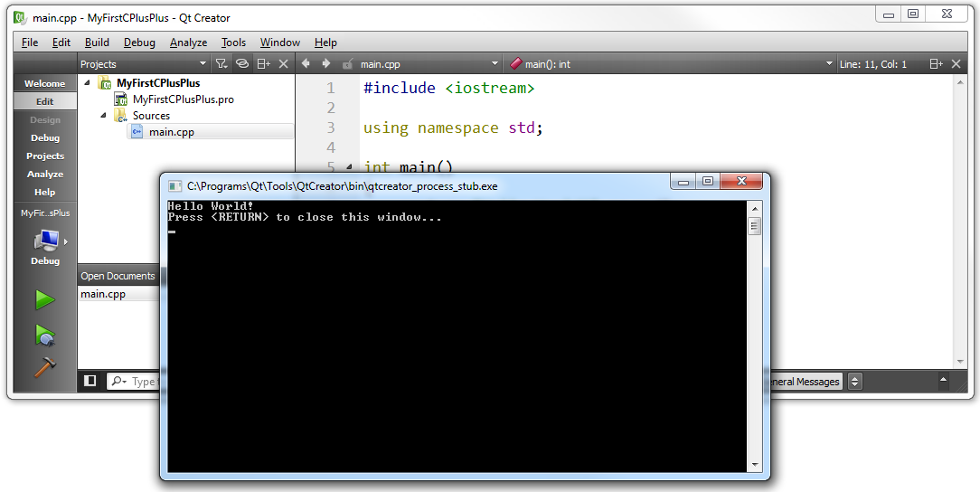This screenshot has width=980, height=492.
Task: Collapse the MyFirstCPlusPlus project tree
Action: click(x=88, y=83)
